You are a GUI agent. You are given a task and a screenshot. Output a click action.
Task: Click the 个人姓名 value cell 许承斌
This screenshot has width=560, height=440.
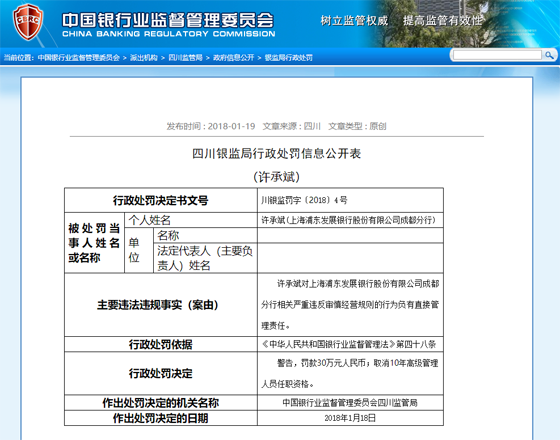click(x=350, y=220)
